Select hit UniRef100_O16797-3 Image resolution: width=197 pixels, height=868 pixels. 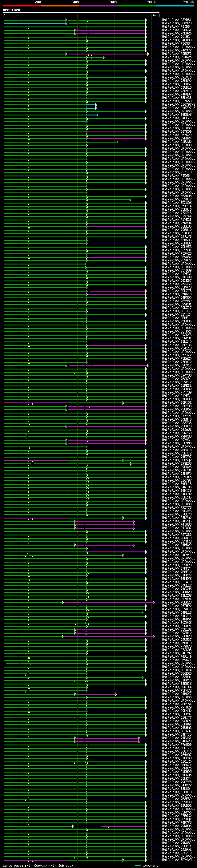pos(179,108)
